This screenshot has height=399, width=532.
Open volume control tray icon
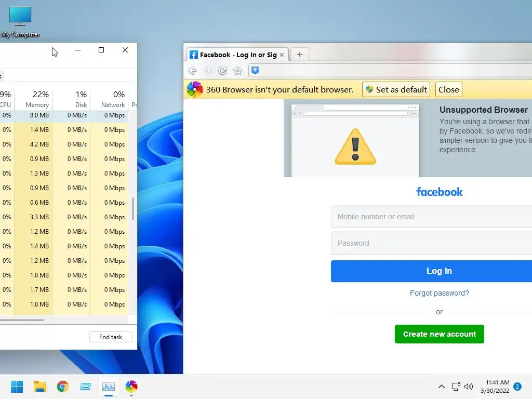point(469,387)
